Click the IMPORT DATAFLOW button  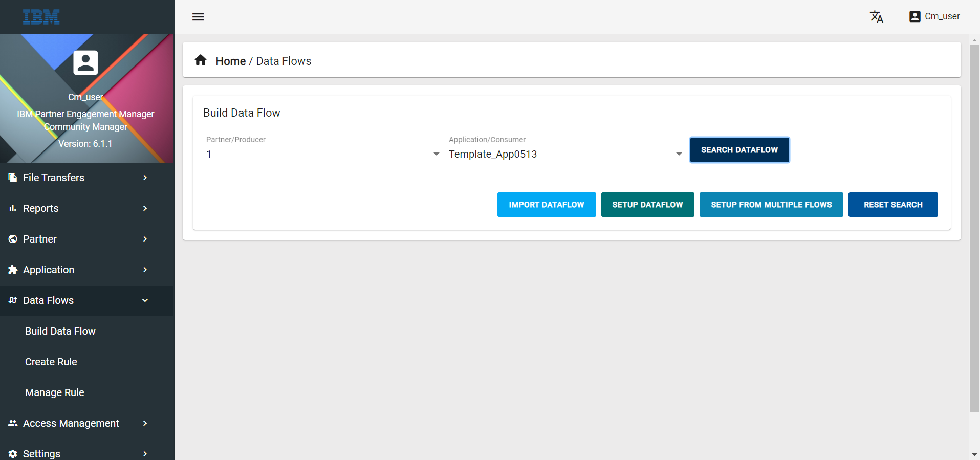pyautogui.click(x=547, y=205)
